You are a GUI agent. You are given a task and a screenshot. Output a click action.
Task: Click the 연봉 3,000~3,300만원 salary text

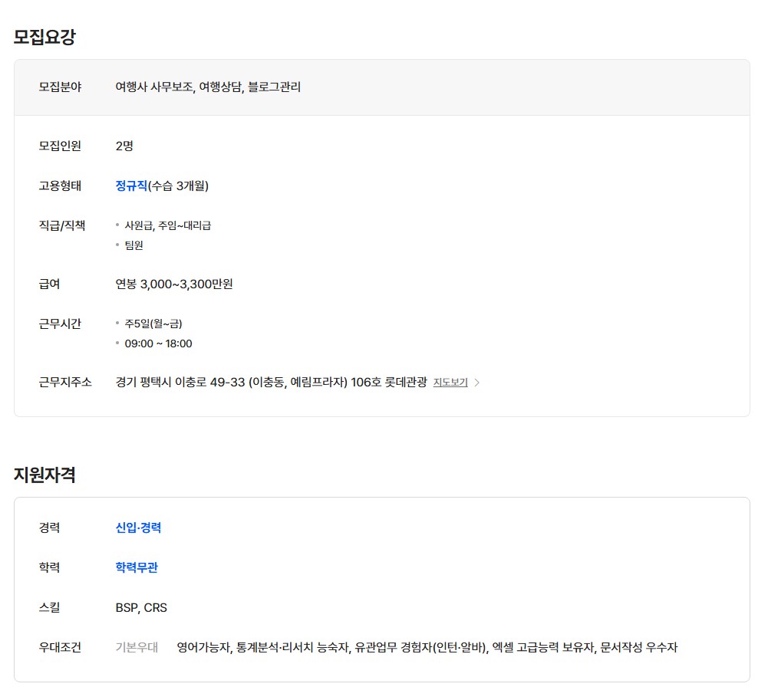click(174, 284)
